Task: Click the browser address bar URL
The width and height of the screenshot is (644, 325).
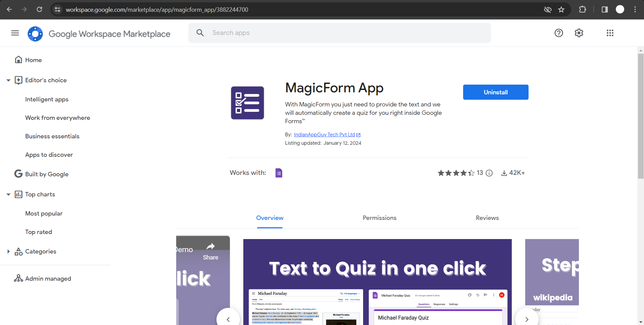Action: click(x=157, y=9)
